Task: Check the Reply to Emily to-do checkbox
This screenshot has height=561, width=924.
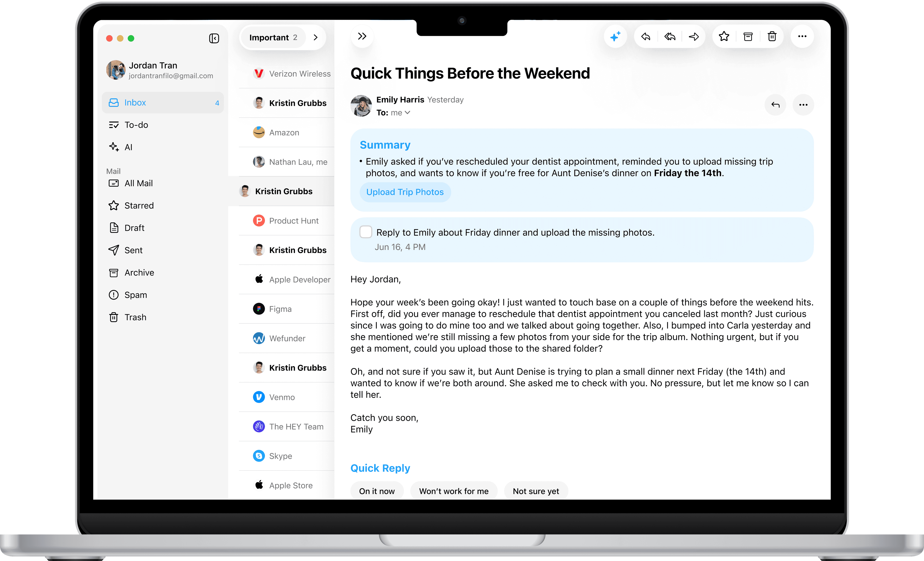Action: [366, 232]
